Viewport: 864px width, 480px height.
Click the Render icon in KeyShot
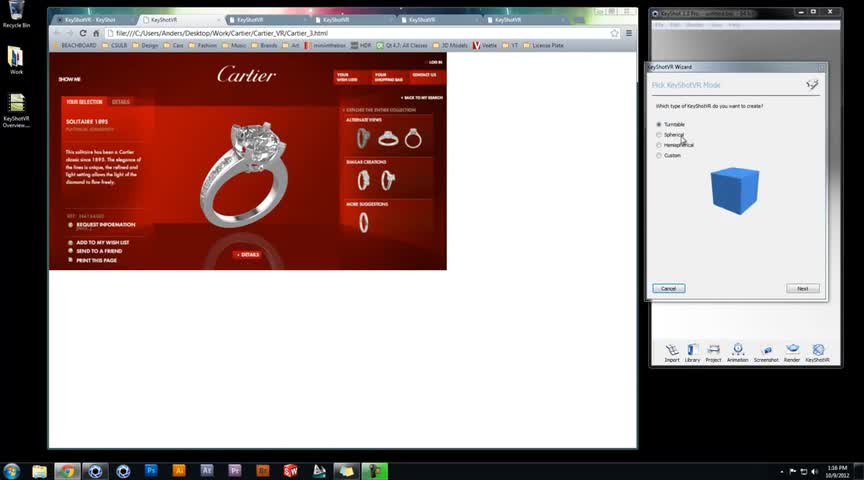coord(792,353)
